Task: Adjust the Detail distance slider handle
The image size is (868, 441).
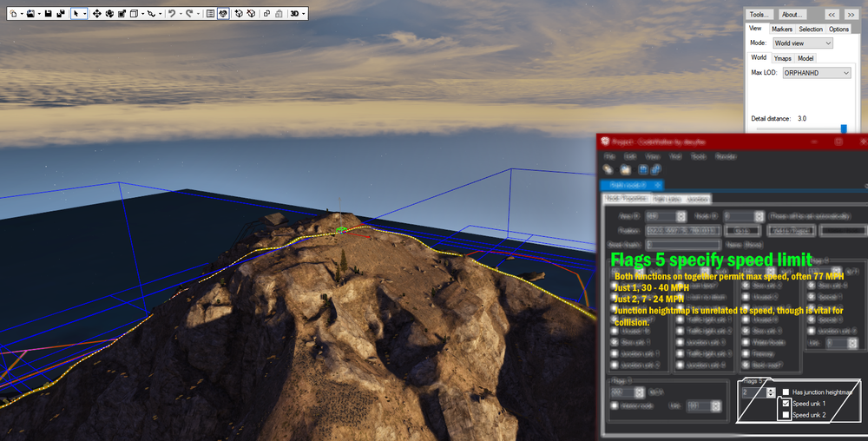Action: pos(844,129)
